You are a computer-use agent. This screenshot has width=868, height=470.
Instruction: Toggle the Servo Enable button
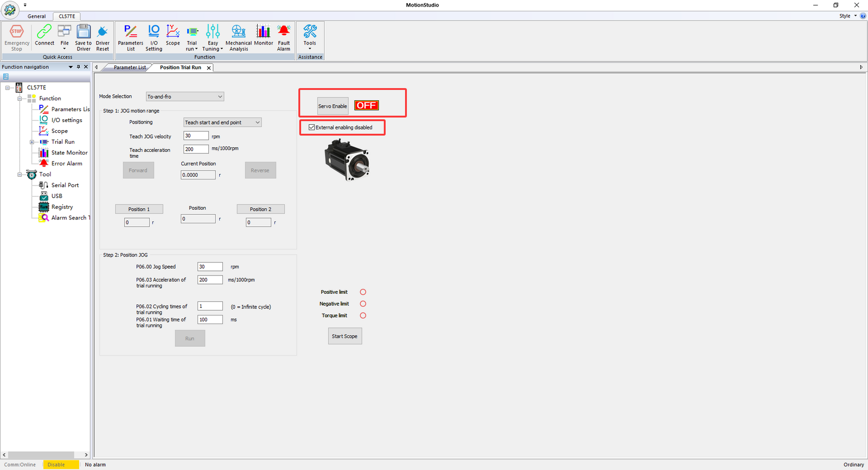coord(333,106)
